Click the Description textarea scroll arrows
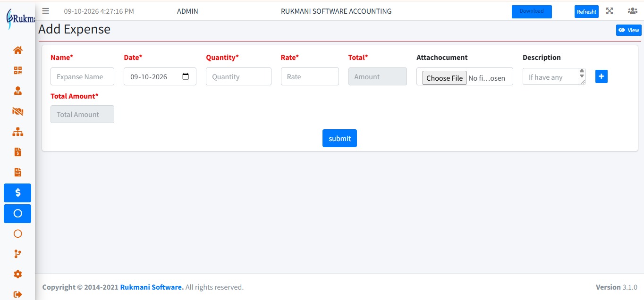The height and width of the screenshot is (300, 644). point(582,74)
